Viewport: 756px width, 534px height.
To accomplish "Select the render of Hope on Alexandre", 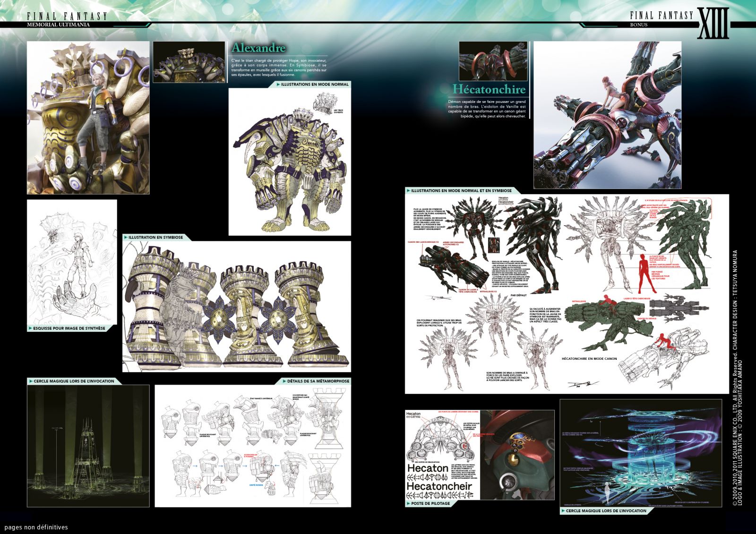I will tap(88, 118).
